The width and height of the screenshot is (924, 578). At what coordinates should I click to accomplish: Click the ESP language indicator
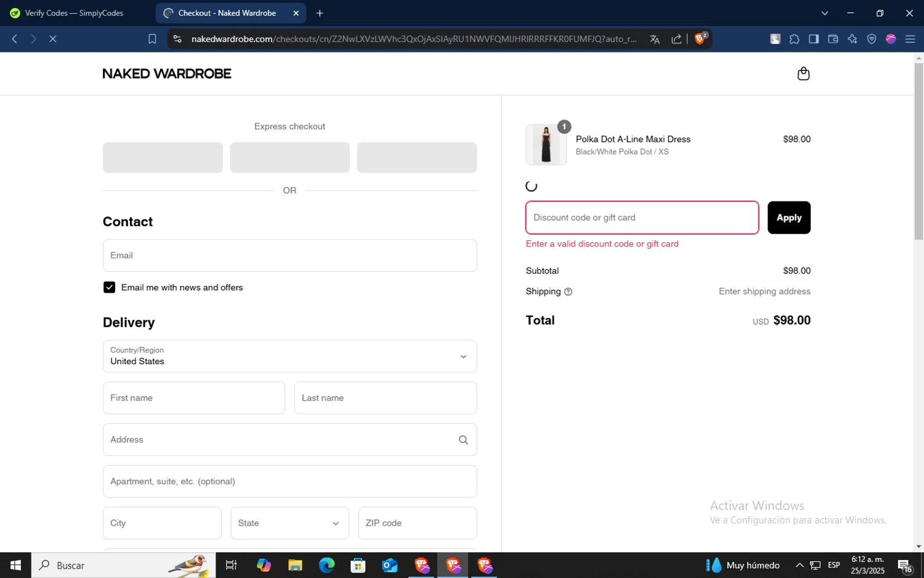[x=834, y=566]
